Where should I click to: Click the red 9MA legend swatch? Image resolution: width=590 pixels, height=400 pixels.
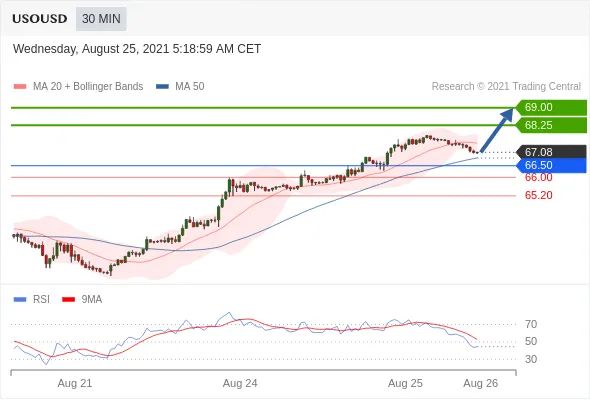point(68,300)
